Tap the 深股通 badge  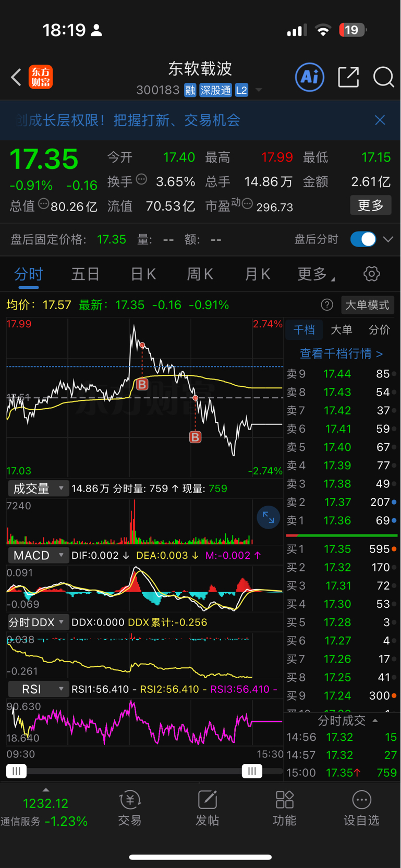215,90
